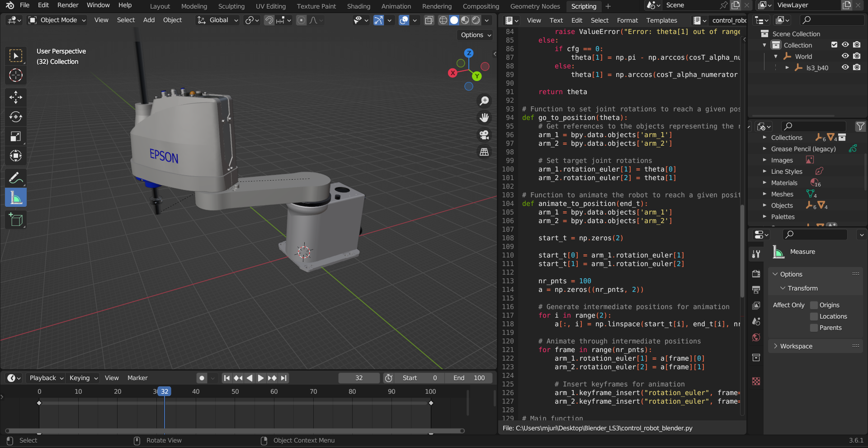Open the viewport Options popover
The width and height of the screenshot is (868, 448).
(476, 35)
